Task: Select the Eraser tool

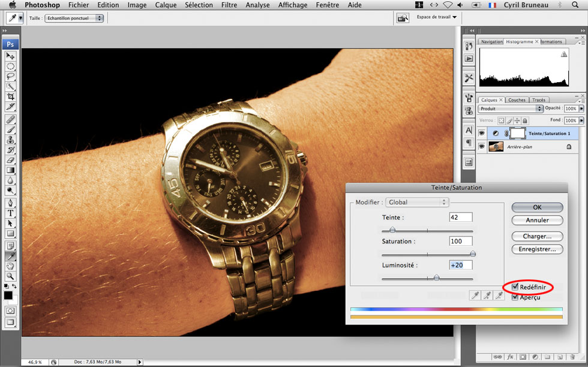Action: pyautogui.click(x=11, y=160)
